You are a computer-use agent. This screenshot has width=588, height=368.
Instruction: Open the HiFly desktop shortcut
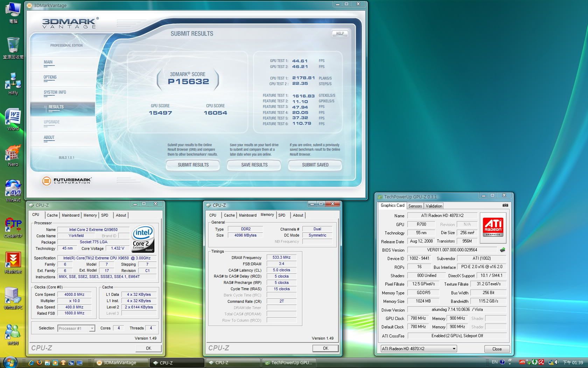[13, 84]
